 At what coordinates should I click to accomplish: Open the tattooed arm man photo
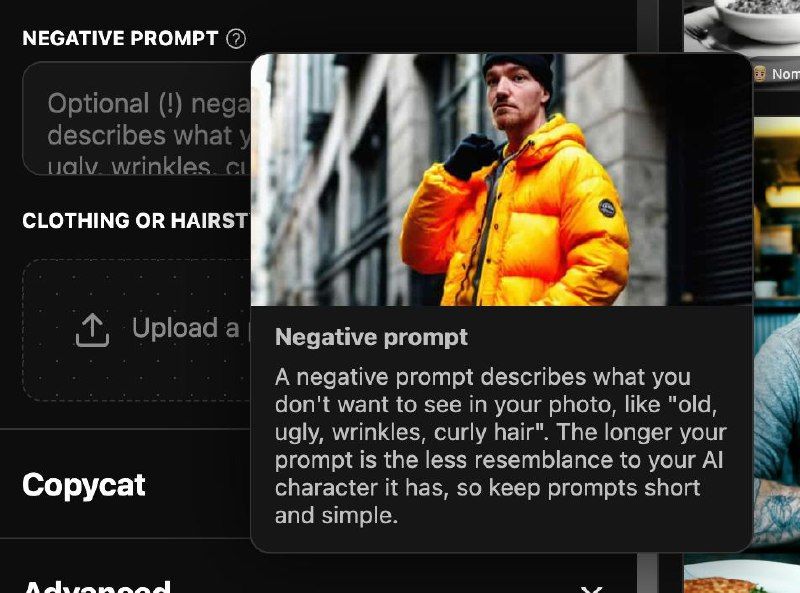(x=777, y=434)
